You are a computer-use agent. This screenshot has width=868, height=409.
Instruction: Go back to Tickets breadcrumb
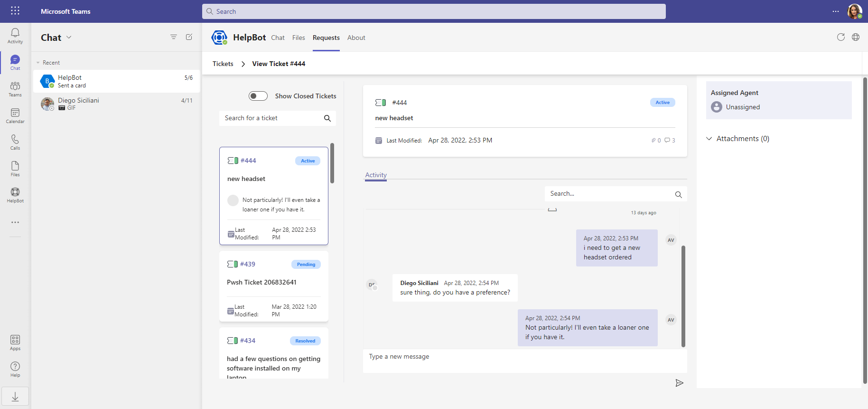tap(223, 64)
